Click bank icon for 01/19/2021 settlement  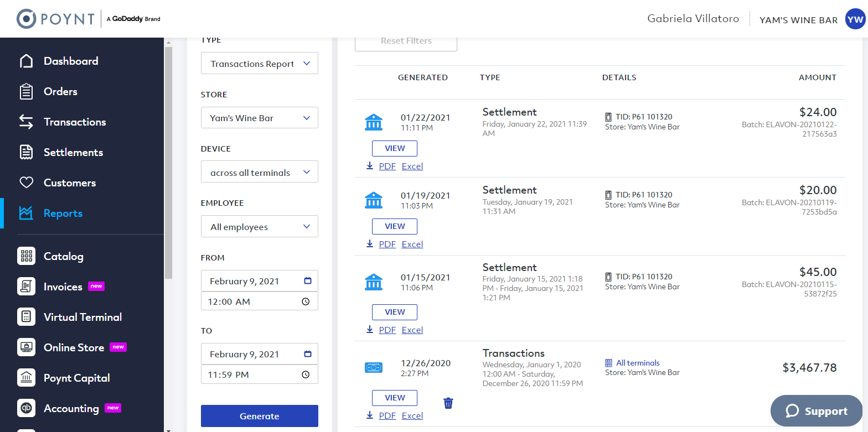374,200
